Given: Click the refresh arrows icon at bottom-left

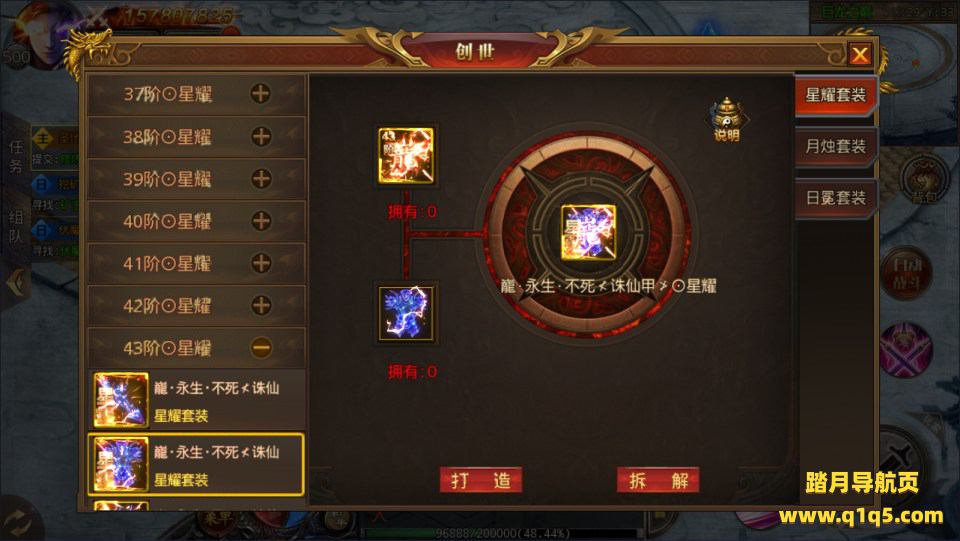Looking at the screenshot, I should coord(18,523).
